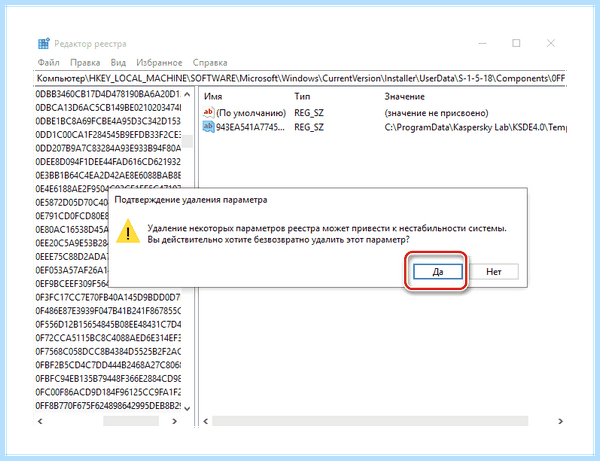The width and height of the screenshot is (600, 461).
Task: Open the Избранное menu
Action: (x=159, y=62)
